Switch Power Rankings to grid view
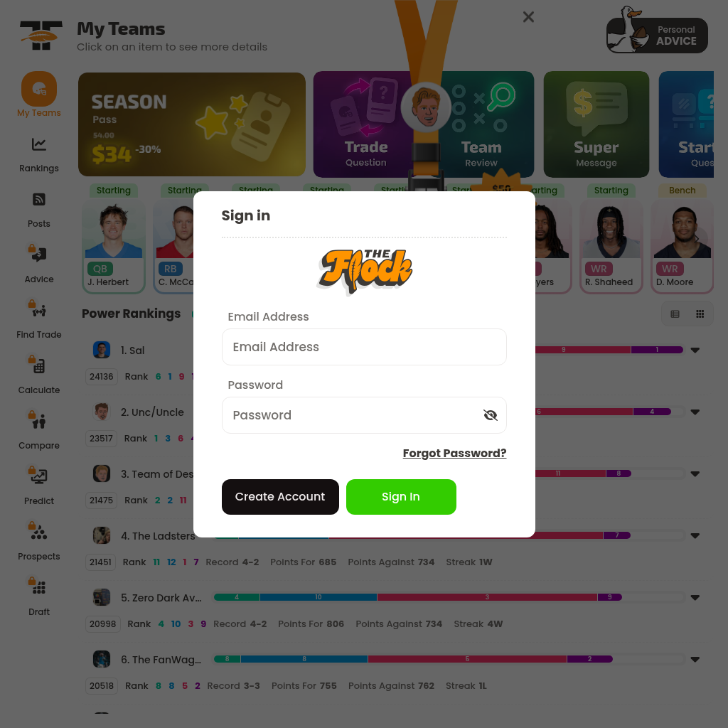This screenshot has height=728, width=728. [700, 314]
